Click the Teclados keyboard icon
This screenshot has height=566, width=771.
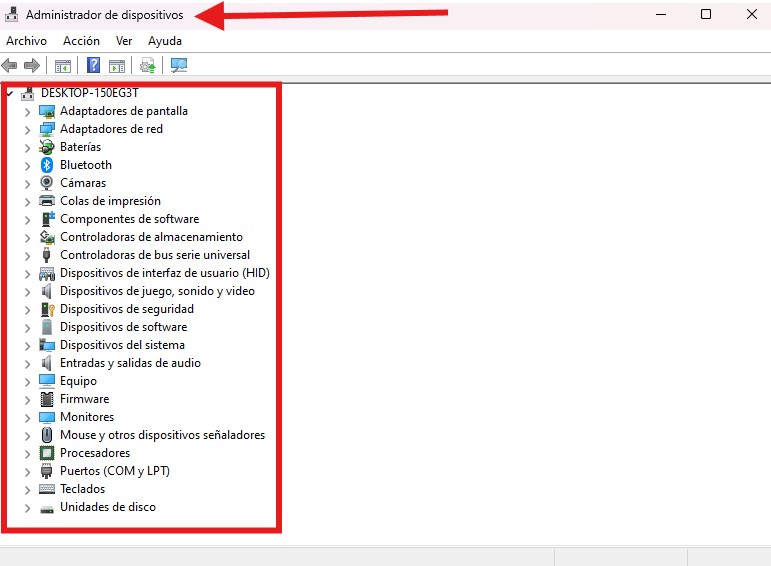47,489
